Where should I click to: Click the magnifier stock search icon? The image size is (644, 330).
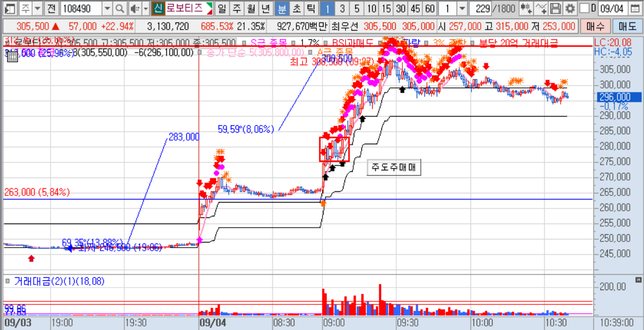coord(120,8)
